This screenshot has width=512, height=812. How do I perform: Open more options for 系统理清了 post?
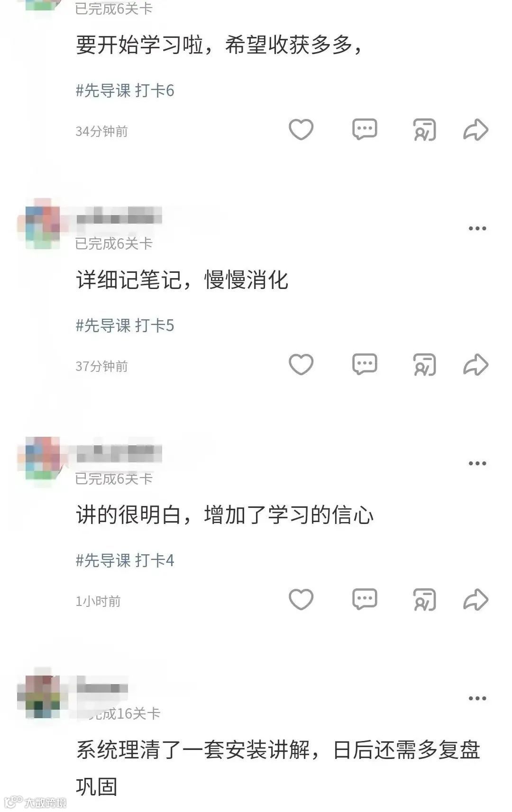477,698
